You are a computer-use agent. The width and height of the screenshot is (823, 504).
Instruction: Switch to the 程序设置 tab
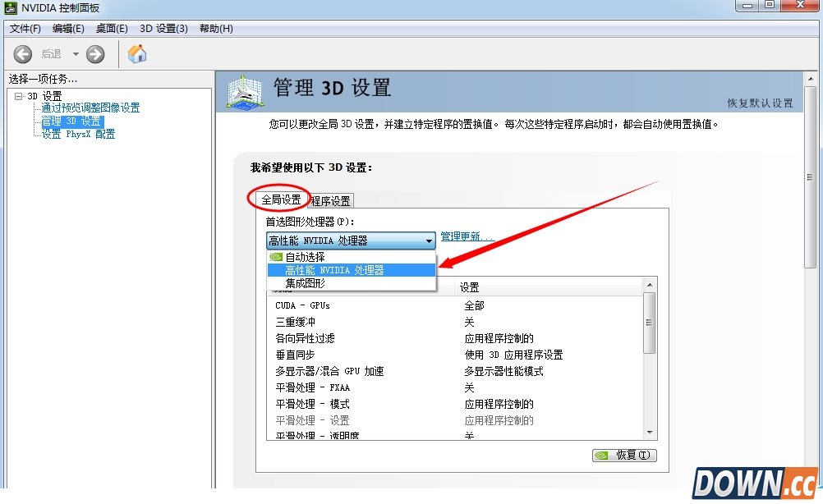point(331,200)
